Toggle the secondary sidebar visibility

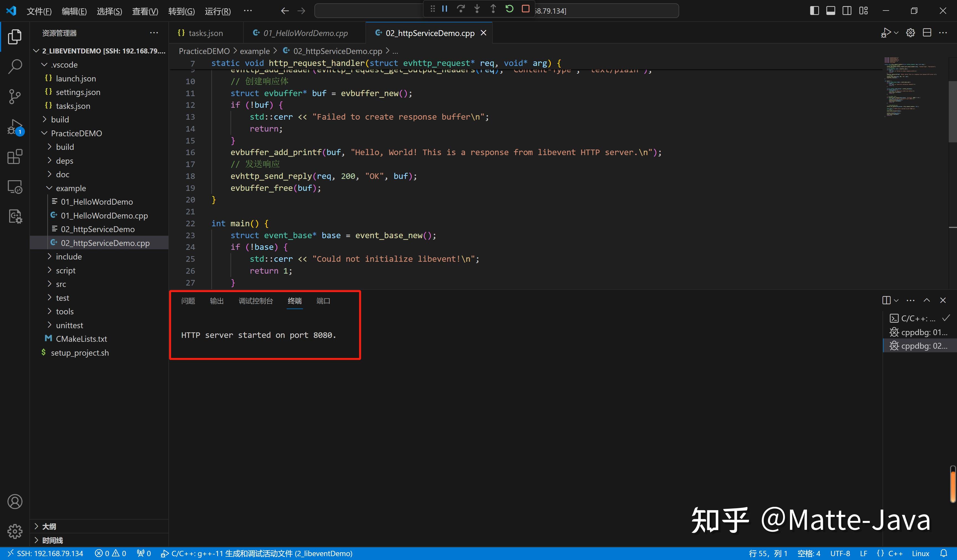click(847, 11)
